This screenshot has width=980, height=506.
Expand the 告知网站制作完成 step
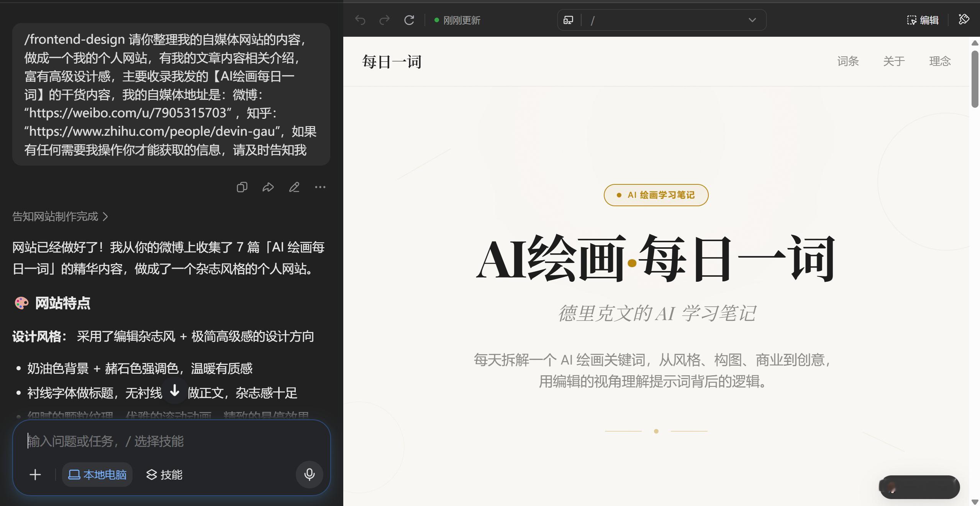coord(60,217)
